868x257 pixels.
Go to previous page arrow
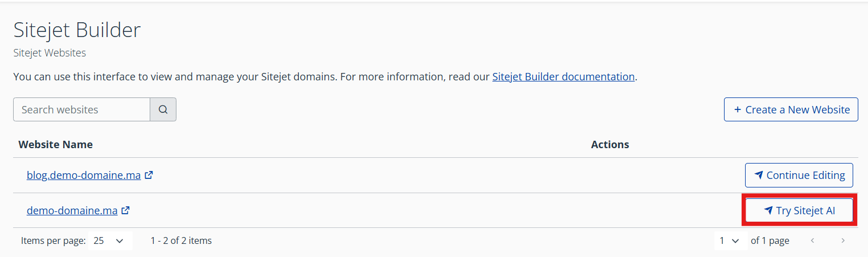[x=812, y=240]
